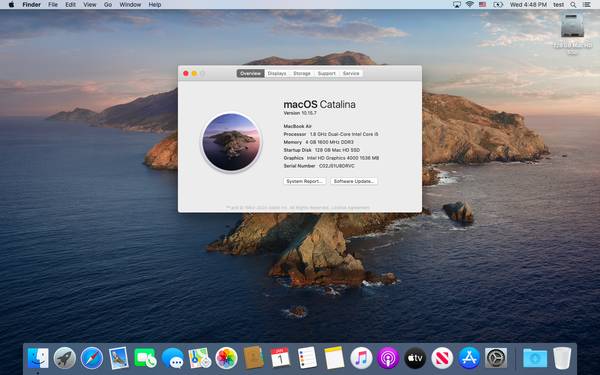Click the System Report button

click(305, 181)
